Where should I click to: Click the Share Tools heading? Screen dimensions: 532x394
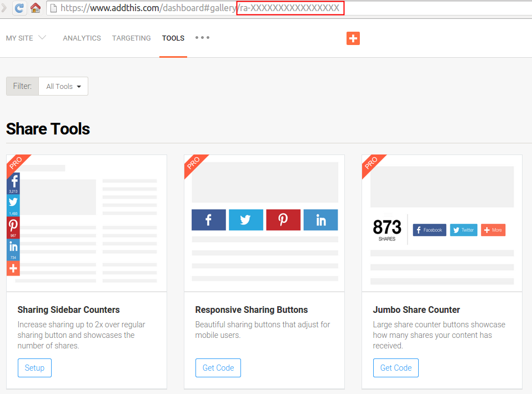(48, 129)
